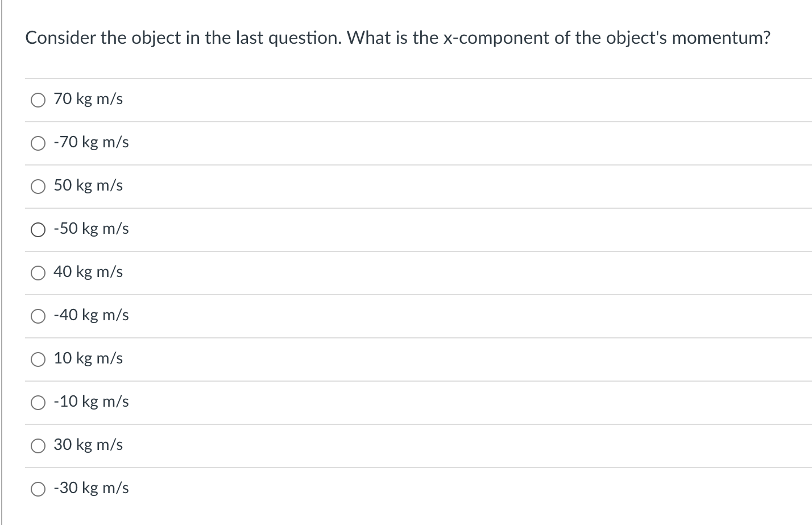Click the radio circle beside -50 kg m/s
This screenshot has height=525, width=812.
(38, 229)
